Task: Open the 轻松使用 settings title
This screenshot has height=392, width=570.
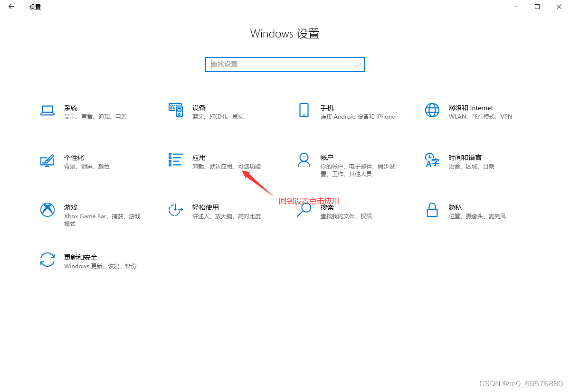Action: point(206,207)
